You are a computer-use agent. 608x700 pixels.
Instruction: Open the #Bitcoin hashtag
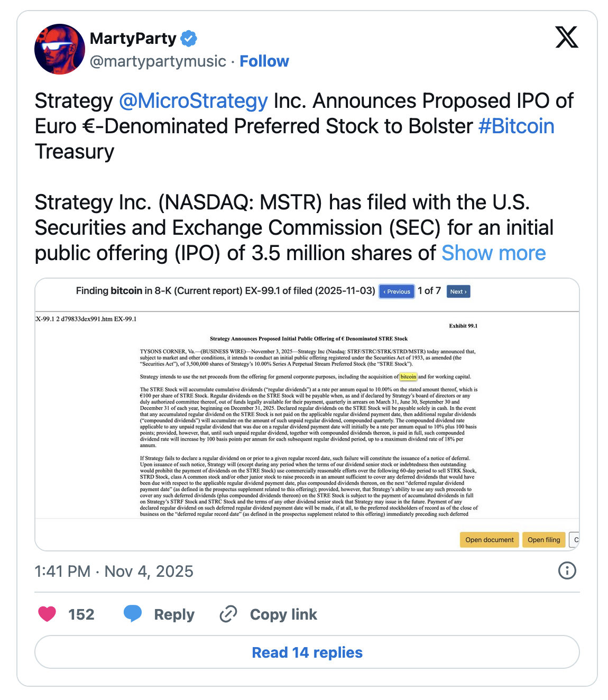[x=516, y=126]
